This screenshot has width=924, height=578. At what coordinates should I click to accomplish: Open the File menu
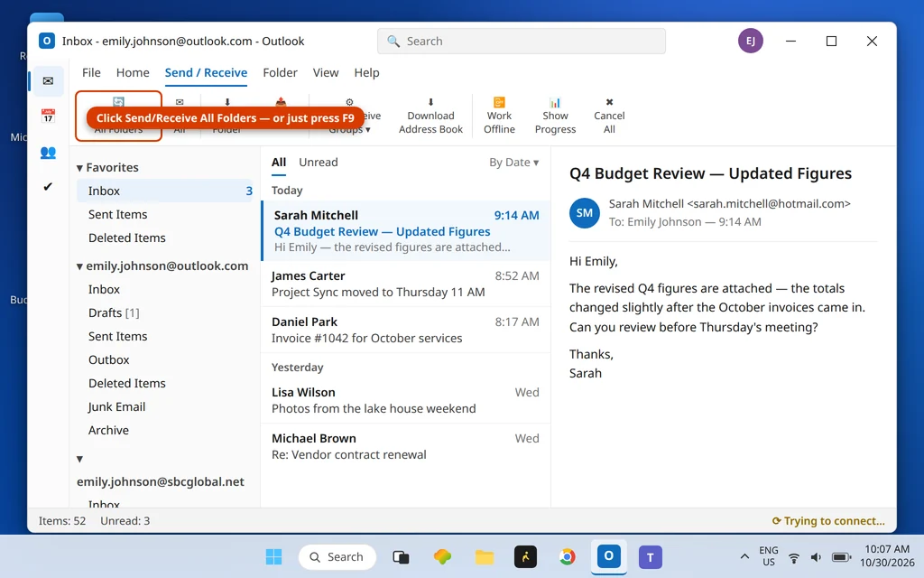(x=91, y=72)
